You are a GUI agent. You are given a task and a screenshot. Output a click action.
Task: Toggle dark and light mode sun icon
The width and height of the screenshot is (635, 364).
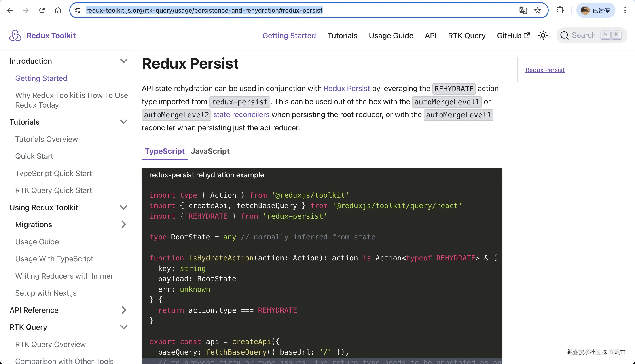(x=543, y=36)
